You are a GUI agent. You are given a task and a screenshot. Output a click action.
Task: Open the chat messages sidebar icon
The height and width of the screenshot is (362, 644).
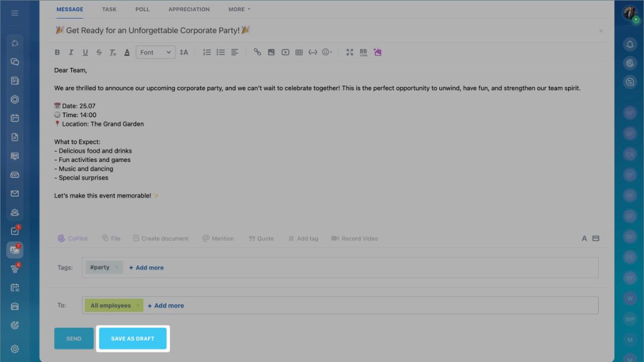pyautogui.click(x=15, y=62)
